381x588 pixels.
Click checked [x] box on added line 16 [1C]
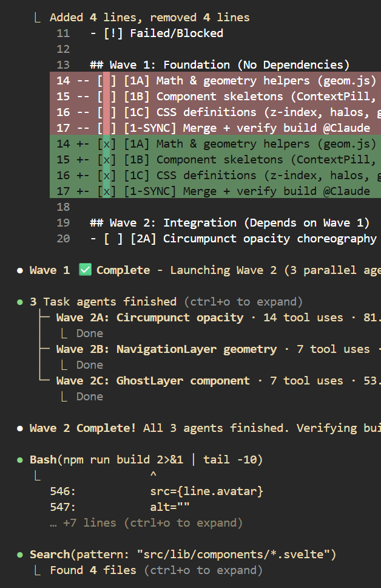point(106,176)
